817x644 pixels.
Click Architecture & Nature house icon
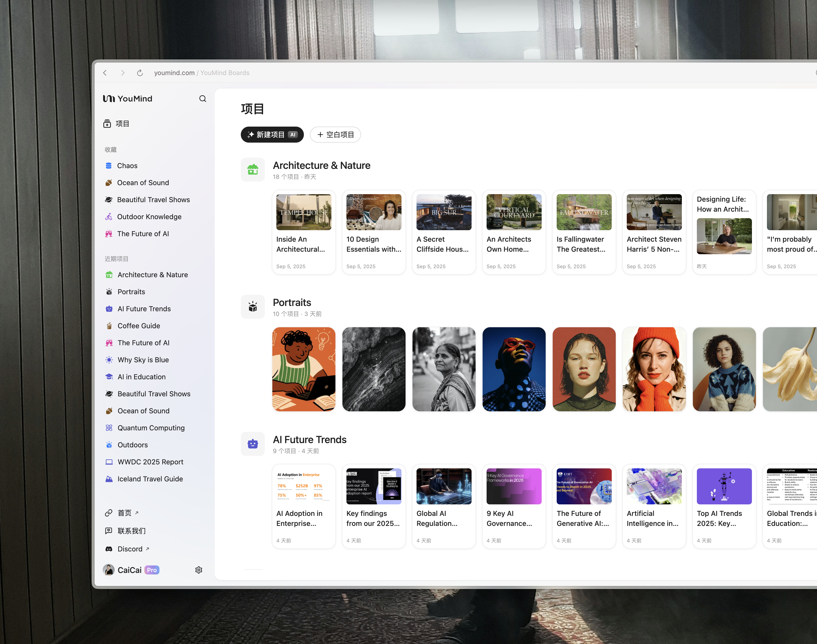pyautogui.click(x=253, y=170)
